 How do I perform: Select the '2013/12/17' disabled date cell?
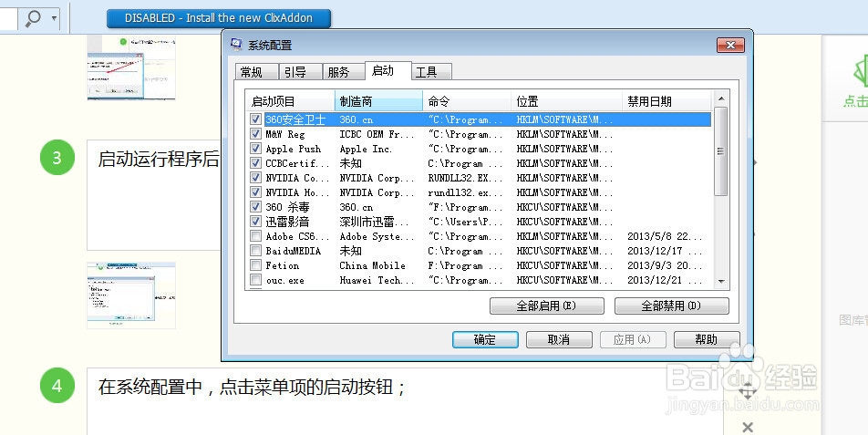(665, 251)
